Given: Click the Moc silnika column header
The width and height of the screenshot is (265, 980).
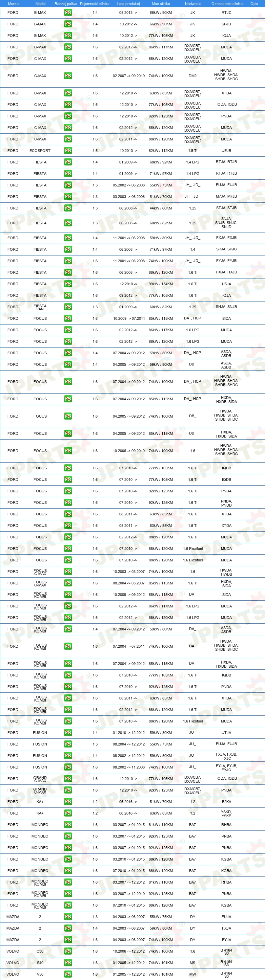Looking at the screenshot, I should coord(161,3).
